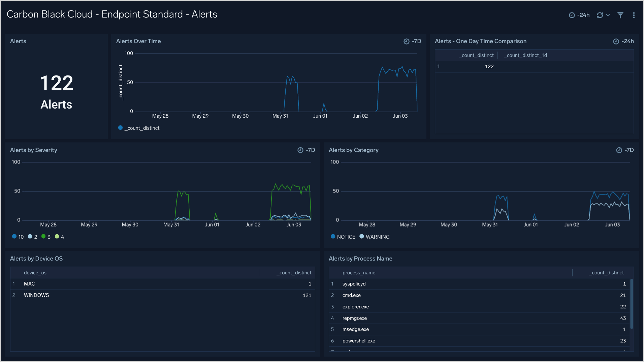Click the device_os column header to sort
Screen dimensions: 644x362
point(35,272)
